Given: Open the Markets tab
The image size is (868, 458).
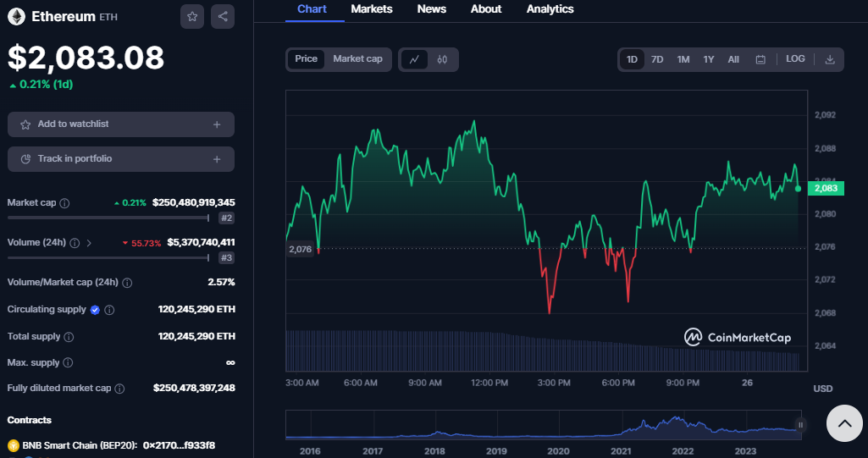Looking at the screenshot, I should point(371,9).
